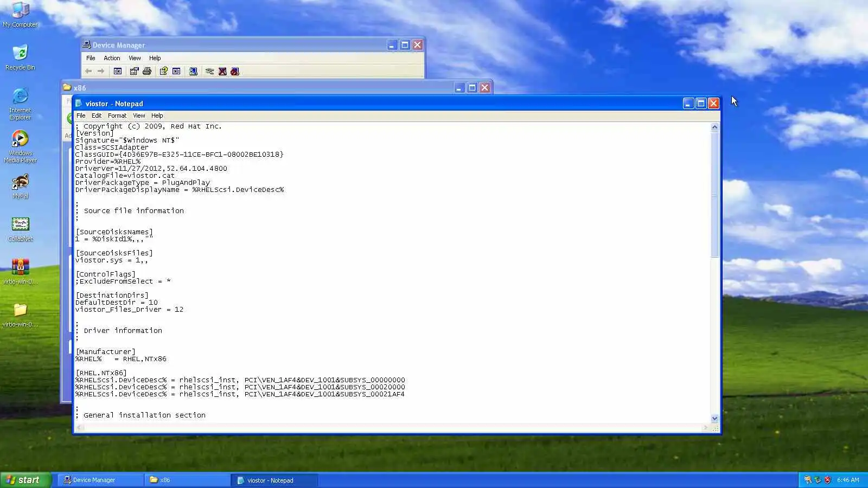868x488 pixels.
Task: Select the MyPal desktop icon
Action: click(x=20, y=186)
